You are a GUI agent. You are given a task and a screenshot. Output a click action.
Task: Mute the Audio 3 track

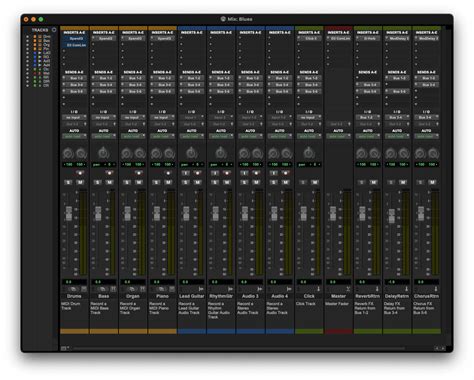click(256, 182)
